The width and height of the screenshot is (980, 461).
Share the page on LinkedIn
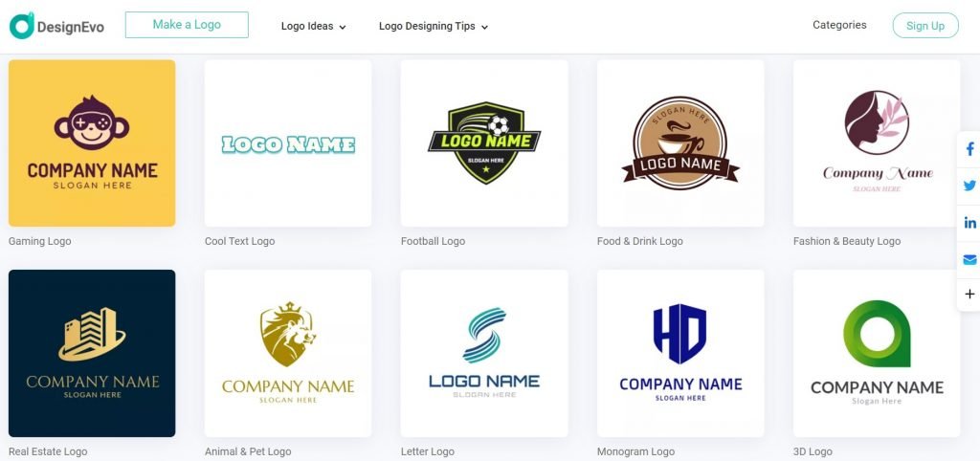tap(969, 223)
